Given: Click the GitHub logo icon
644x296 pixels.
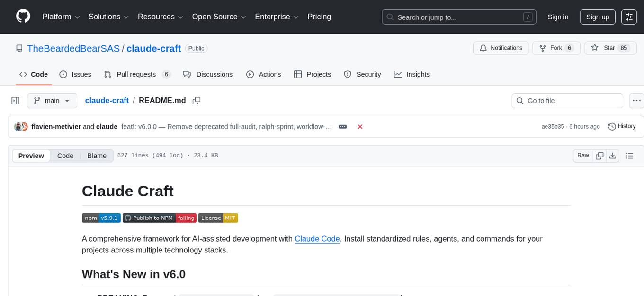Looking at the screenshot, I should click(x=23, y=17).
